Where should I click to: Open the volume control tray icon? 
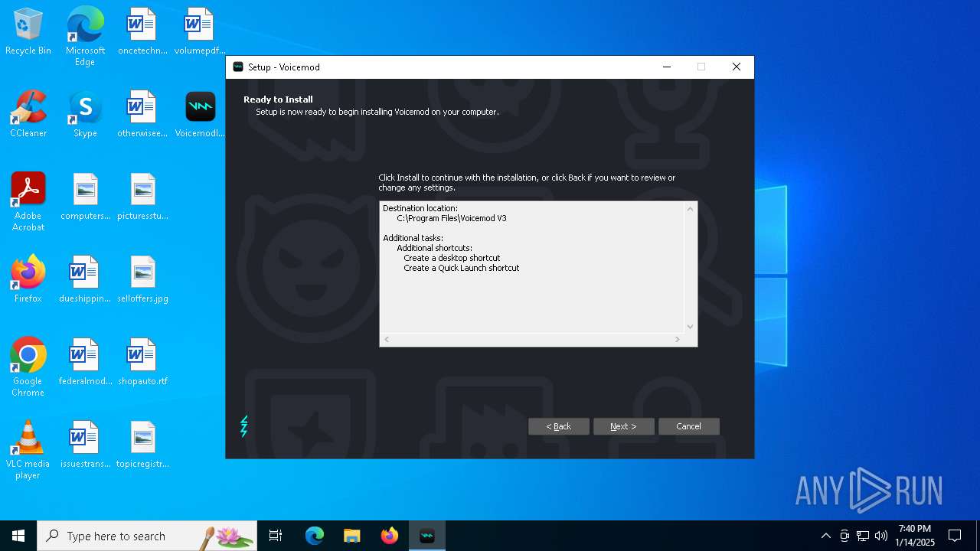pos(881,536)
